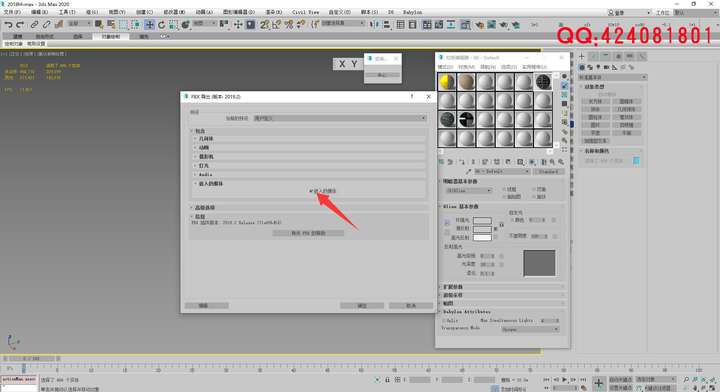Open Render Setup from main toolbar
Image resolution: width=720 pixels, height=392 pixels.
(x=479, y=24)
